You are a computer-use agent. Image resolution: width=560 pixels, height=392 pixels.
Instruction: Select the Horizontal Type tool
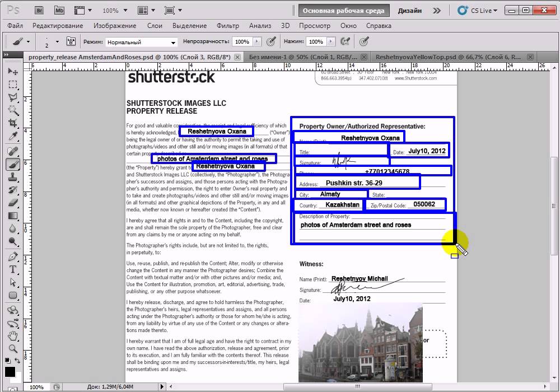pyautogui.click(x=13, y=269)
